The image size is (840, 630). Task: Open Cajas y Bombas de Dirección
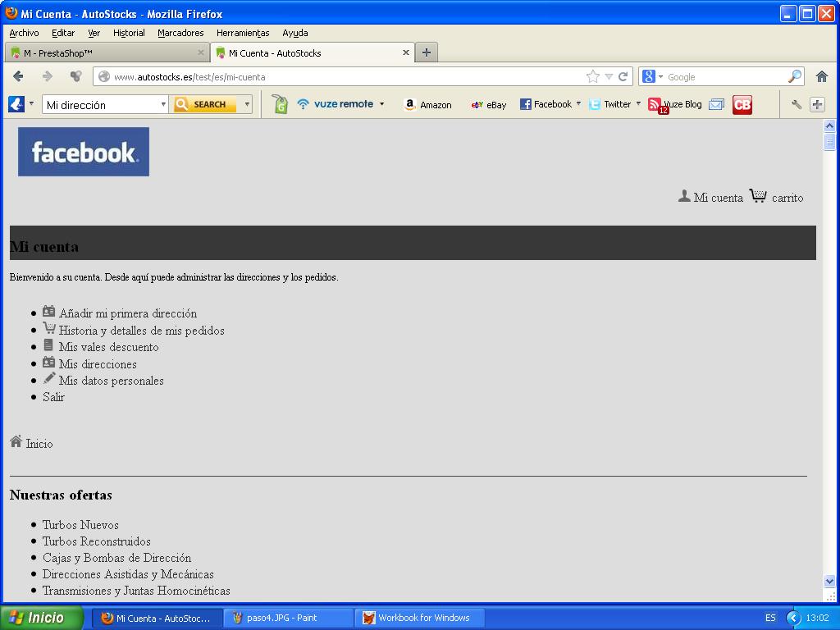(116, 558)
